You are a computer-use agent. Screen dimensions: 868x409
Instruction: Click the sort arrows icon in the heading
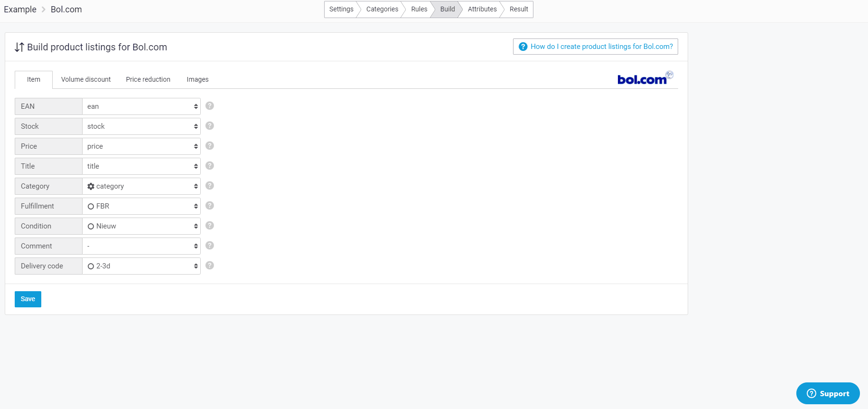[x=19, y=47]
